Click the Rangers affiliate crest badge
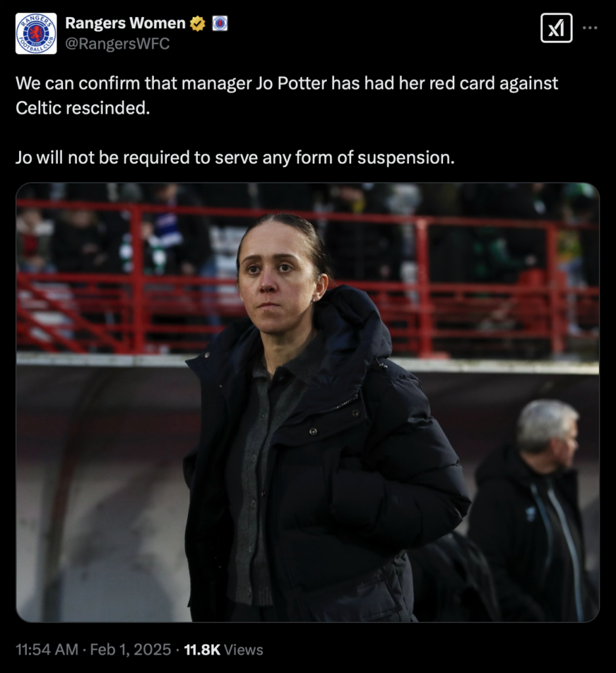Image resolution: width=616 pixels, height=673 pixels. [220, 24]
